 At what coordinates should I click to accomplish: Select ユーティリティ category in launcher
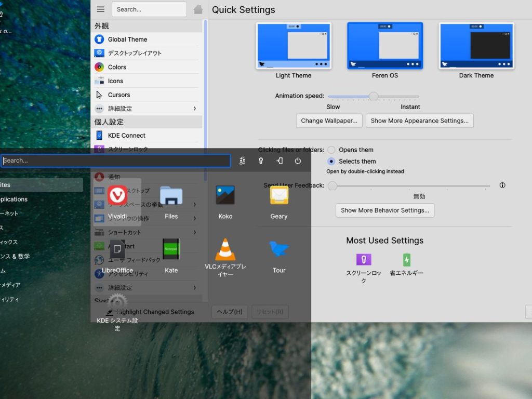[42, 299]
